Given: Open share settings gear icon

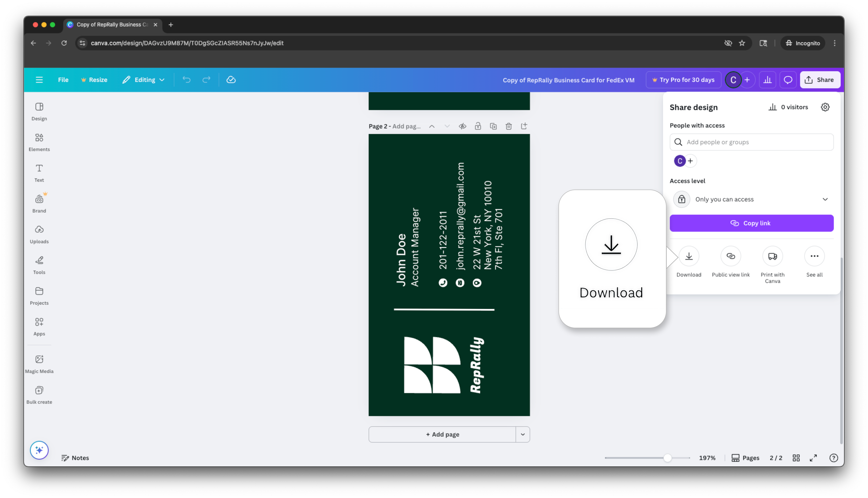Looking at the screenshot, I should pyautogui.click(x=825, y=107).
